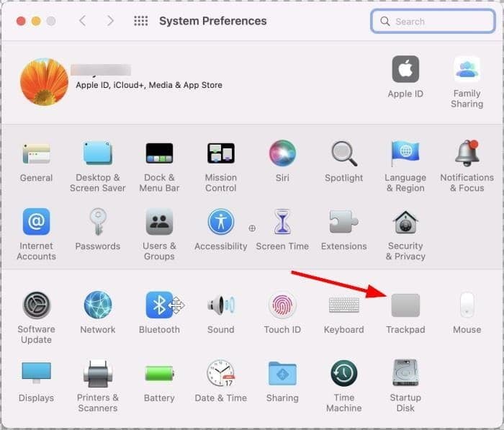Click the Apple ID icon
This screenshot has height=430, width=504.
pyautogui.click(x=405, y=70)
